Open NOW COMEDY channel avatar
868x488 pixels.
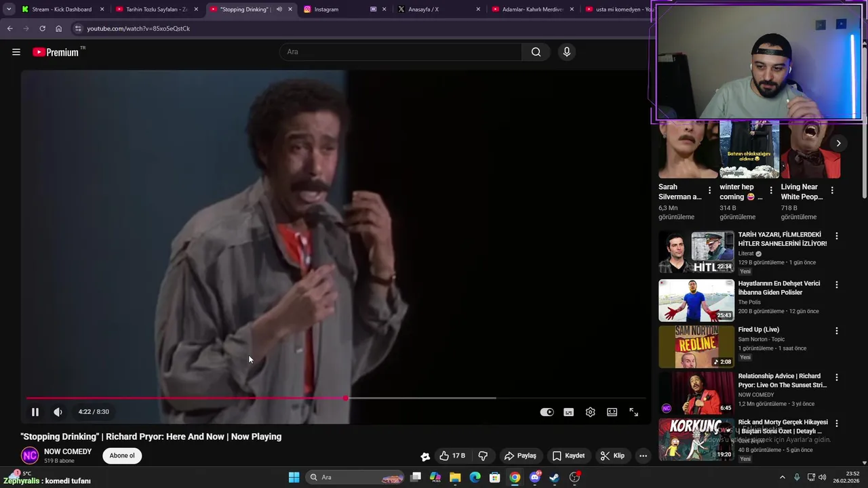pyautogui.click(x=30, y=455)
